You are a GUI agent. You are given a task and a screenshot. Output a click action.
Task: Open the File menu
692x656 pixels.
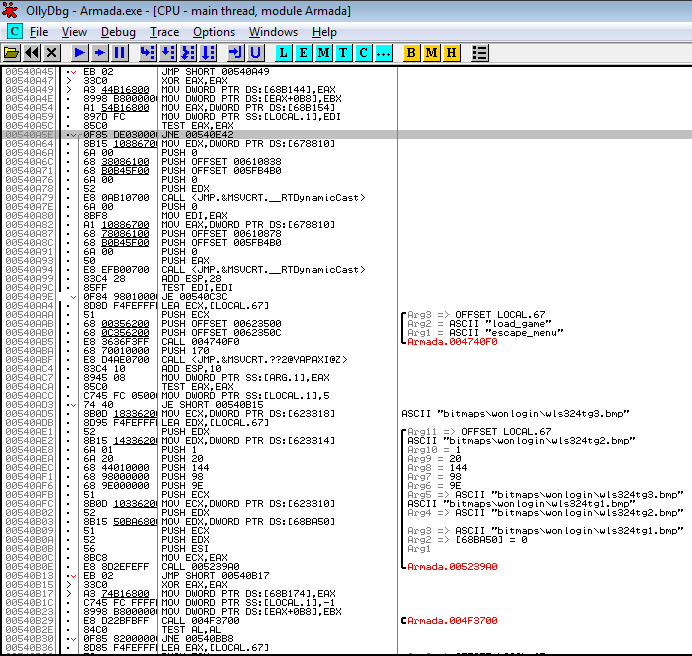click(x=39, y=32)
